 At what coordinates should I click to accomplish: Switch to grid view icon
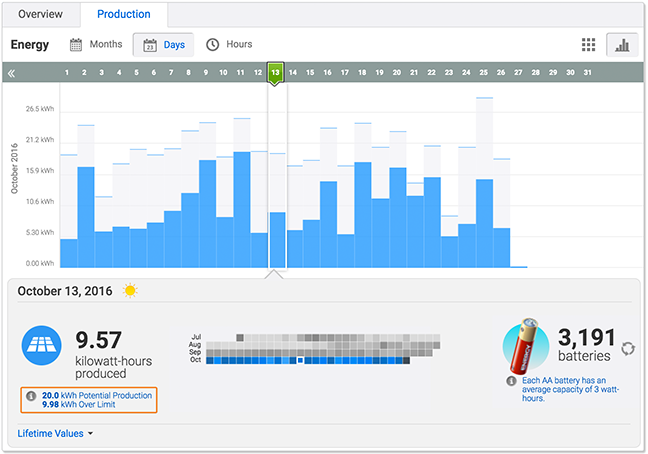[588, 45]
